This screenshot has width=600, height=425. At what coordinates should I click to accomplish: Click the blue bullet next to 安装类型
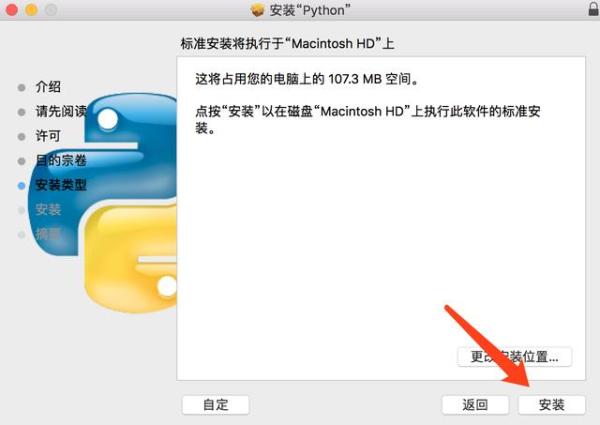click(x=21, y=186)
